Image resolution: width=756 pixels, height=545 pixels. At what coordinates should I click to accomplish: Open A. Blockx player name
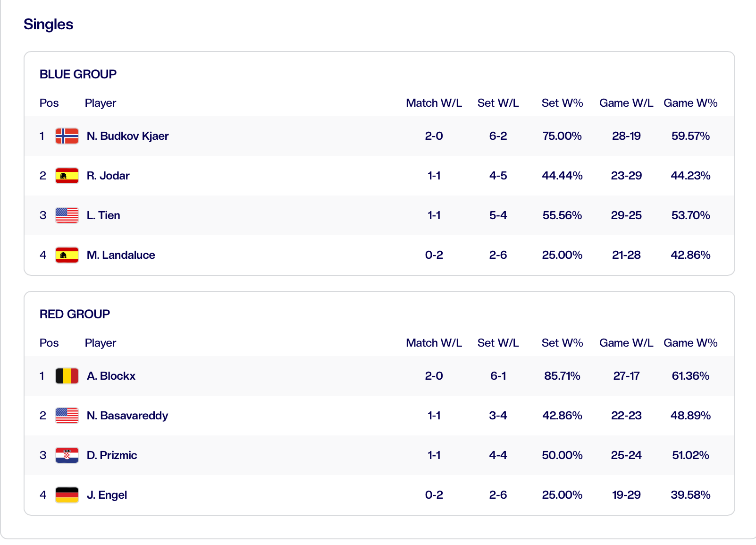point(111,376)
